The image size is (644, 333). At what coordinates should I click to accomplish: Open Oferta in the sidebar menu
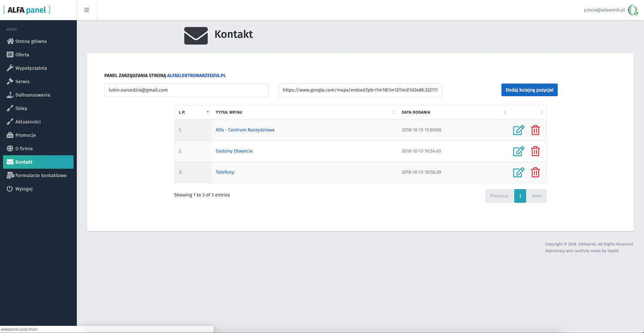[22, 55]
